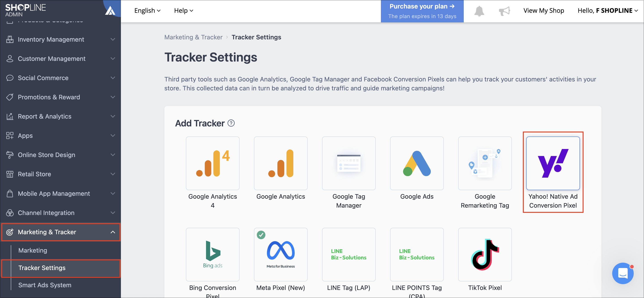Open Smart Ads System submenu item

(x=45, y=285)
